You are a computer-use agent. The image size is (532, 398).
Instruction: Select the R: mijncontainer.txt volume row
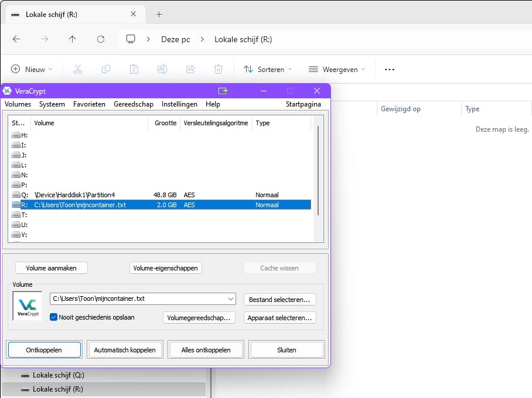click(161, 205)
